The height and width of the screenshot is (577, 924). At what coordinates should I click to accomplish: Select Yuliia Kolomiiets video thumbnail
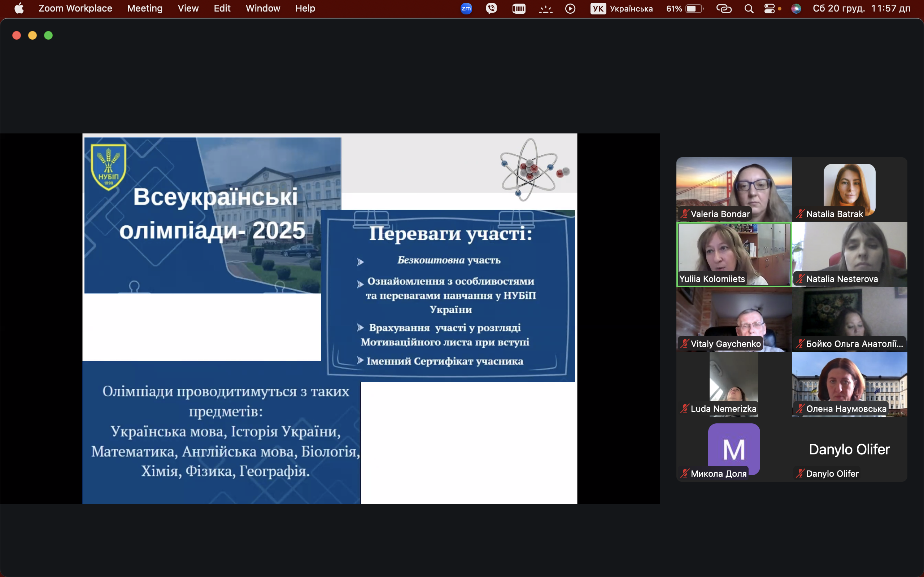click(x=733, y=254)
